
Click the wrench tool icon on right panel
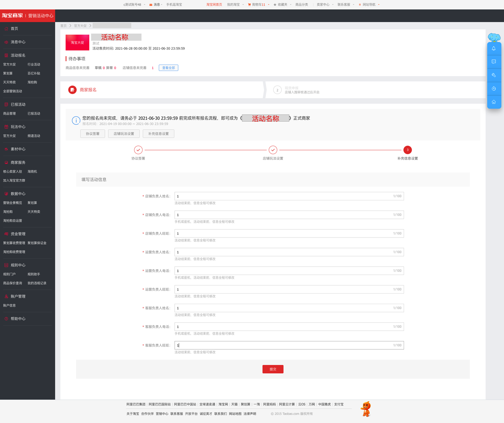pos(494,75)
